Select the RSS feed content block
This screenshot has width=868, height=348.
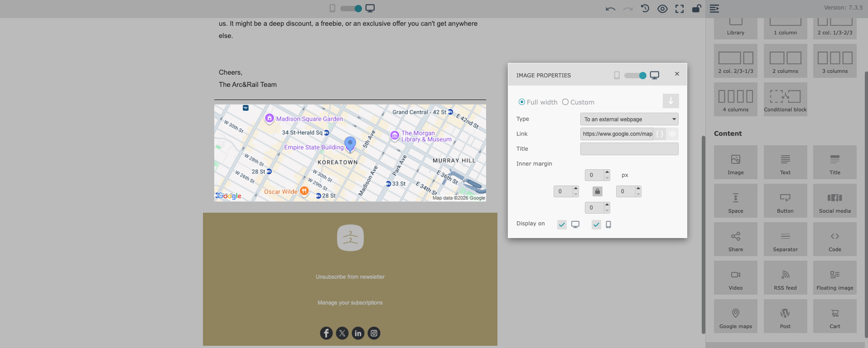click(x=785, y=278)
